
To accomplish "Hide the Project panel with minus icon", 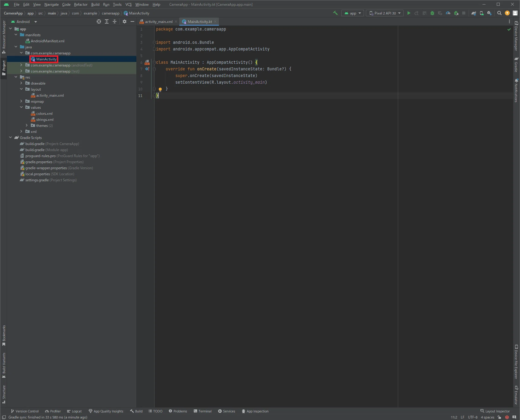I will point(132,21).
